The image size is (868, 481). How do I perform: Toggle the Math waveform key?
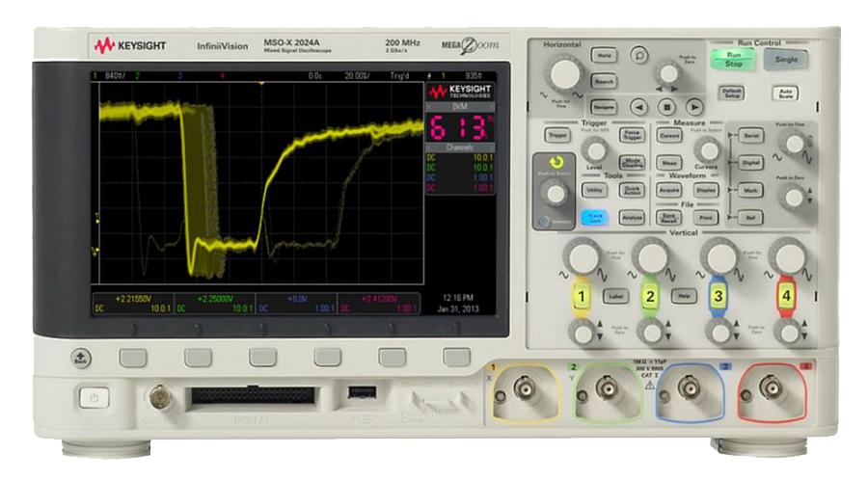tap(750, 191)
